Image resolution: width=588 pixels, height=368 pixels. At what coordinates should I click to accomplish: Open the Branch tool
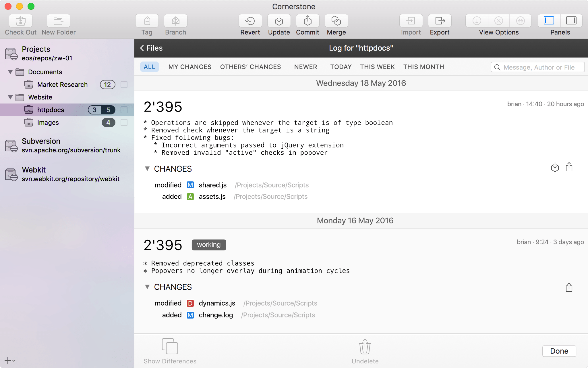175,21
